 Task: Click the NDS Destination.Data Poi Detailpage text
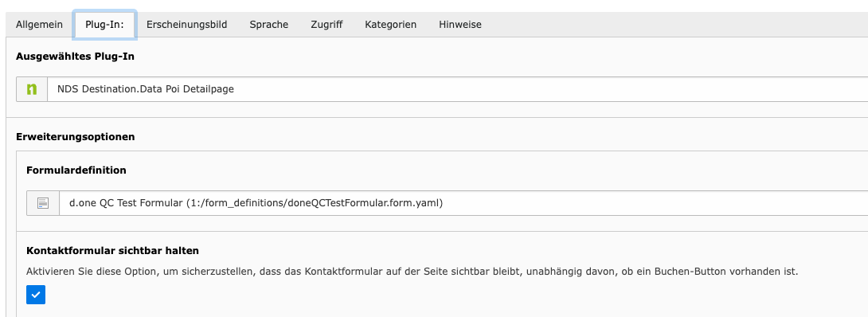[146, 89]
